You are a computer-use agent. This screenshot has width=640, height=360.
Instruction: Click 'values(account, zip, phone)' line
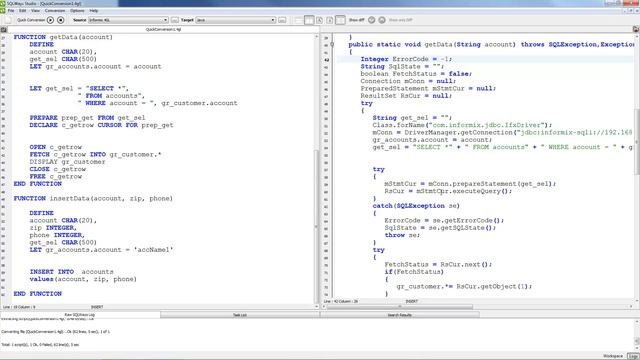pyautogui.click(x=83, y=279)
